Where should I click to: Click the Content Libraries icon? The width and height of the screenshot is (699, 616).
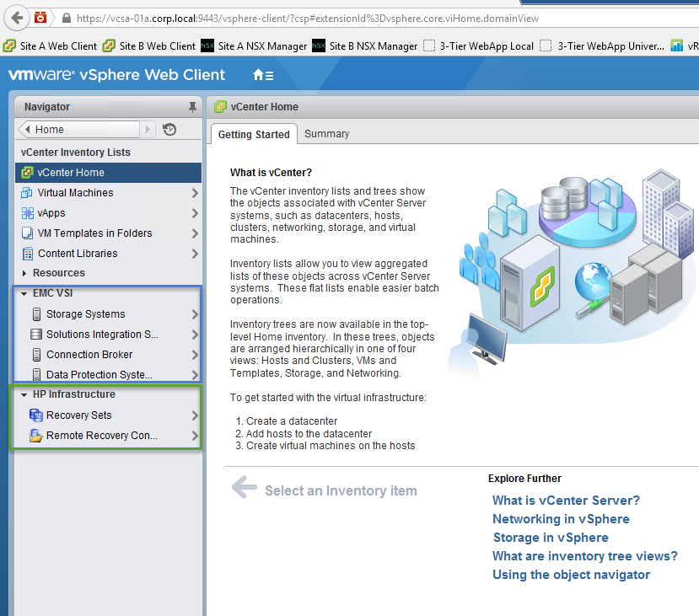pyautogui.click(x=28, y=254)
